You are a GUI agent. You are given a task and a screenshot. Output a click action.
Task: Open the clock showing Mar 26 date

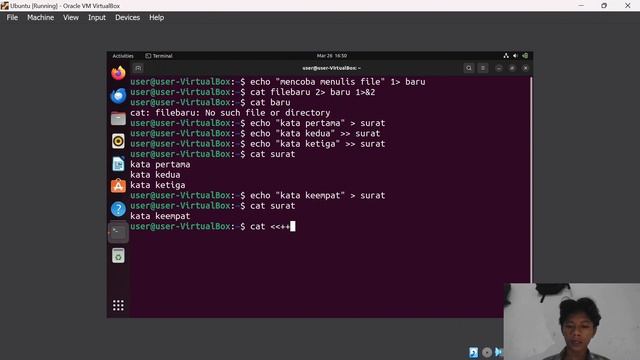click(332, 56)
